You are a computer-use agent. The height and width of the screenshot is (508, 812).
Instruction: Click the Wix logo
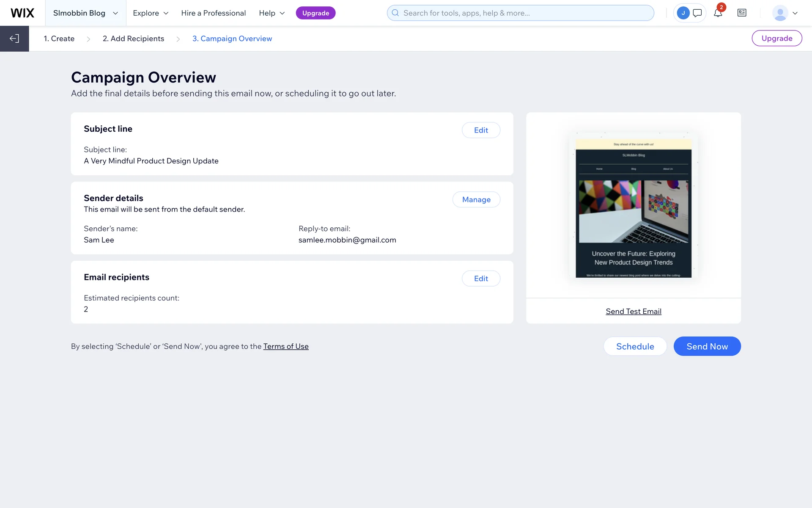22,13
